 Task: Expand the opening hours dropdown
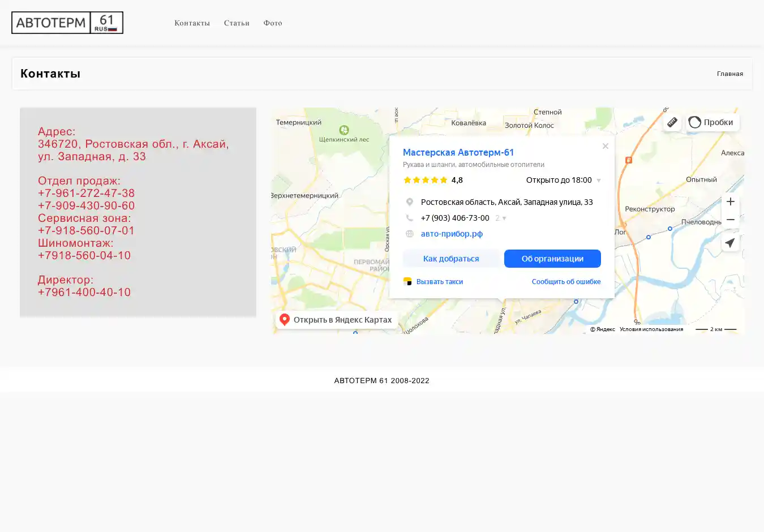click(598, 181)
